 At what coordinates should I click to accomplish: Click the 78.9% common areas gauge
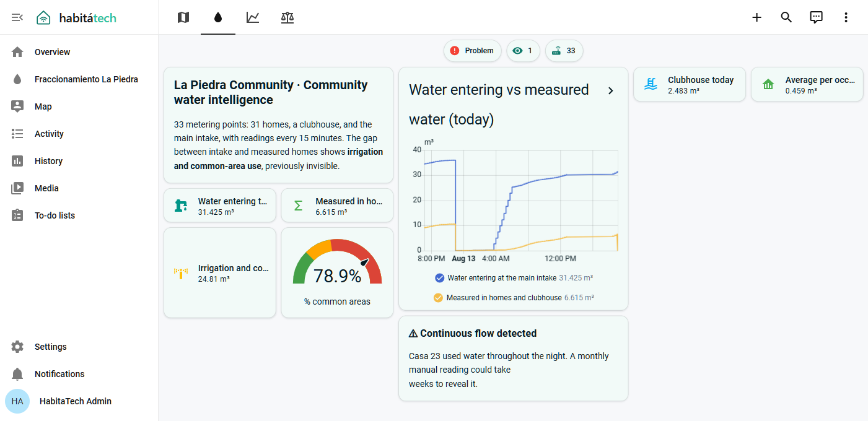pyautogui.click(x=337, y=272)
